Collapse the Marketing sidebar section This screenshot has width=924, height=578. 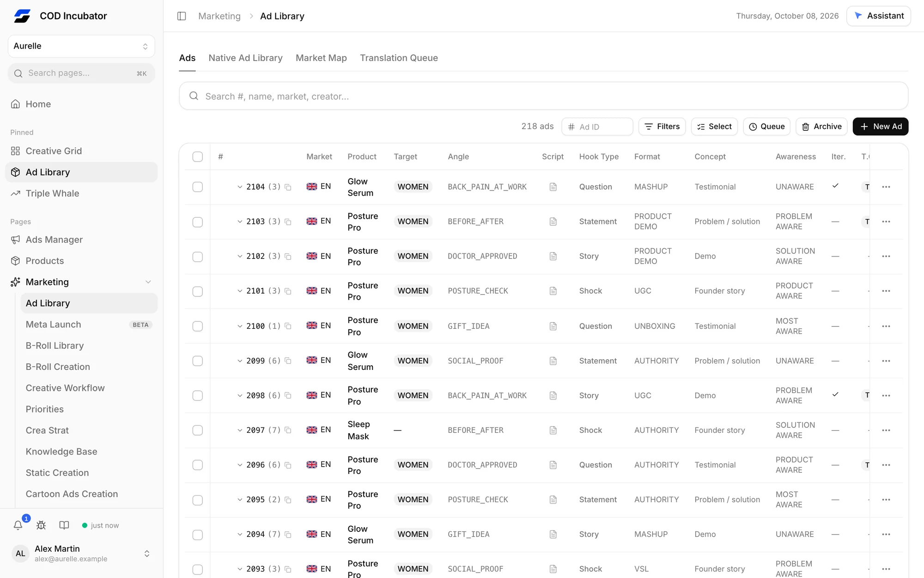click(x=148, y=282)
